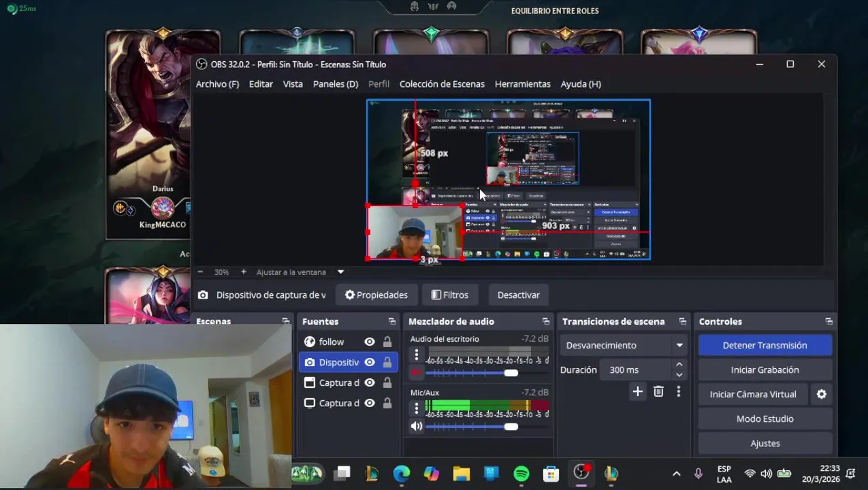This screenshot has height=490, width=868.
Task: Open transition properties three-dot menu
Action: point(678,391)
